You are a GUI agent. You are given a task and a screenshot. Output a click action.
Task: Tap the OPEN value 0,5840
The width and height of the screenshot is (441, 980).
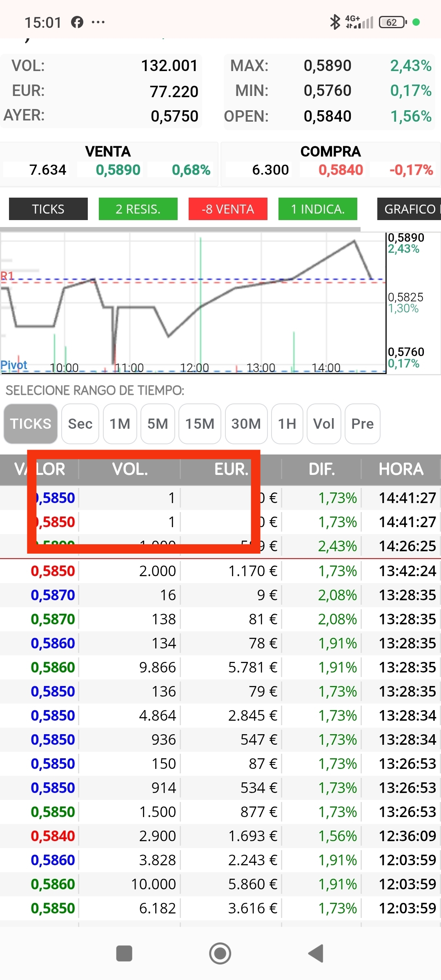(327, 116)
